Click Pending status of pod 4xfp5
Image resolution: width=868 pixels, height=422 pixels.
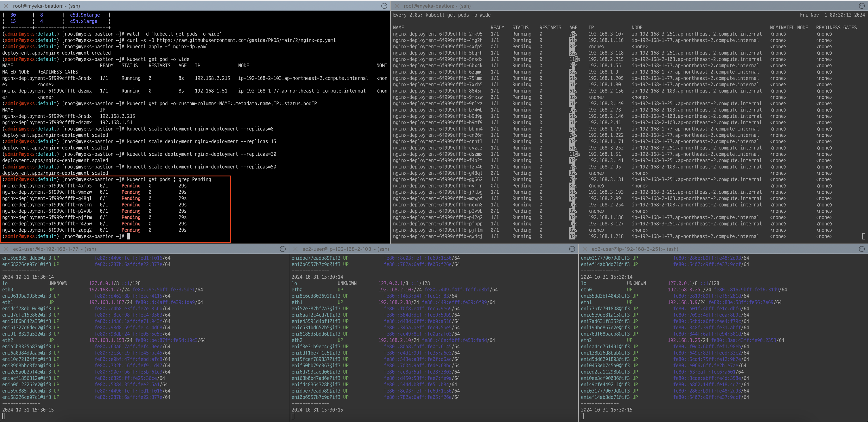131,186
